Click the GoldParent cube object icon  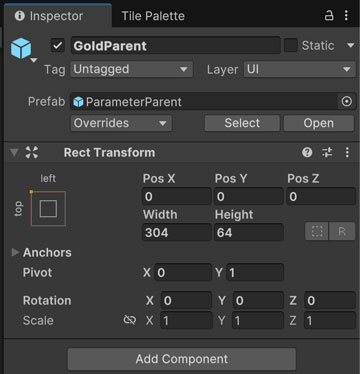[21, 48]
